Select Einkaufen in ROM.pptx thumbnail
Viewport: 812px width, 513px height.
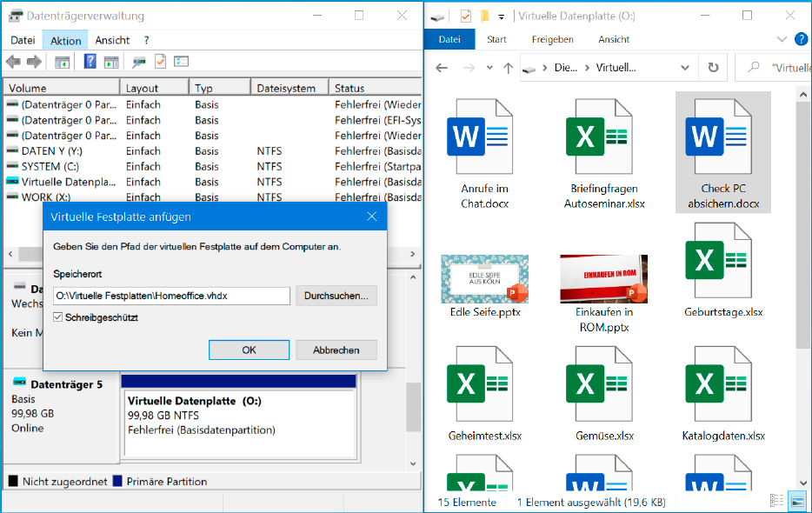pos(604,279)
